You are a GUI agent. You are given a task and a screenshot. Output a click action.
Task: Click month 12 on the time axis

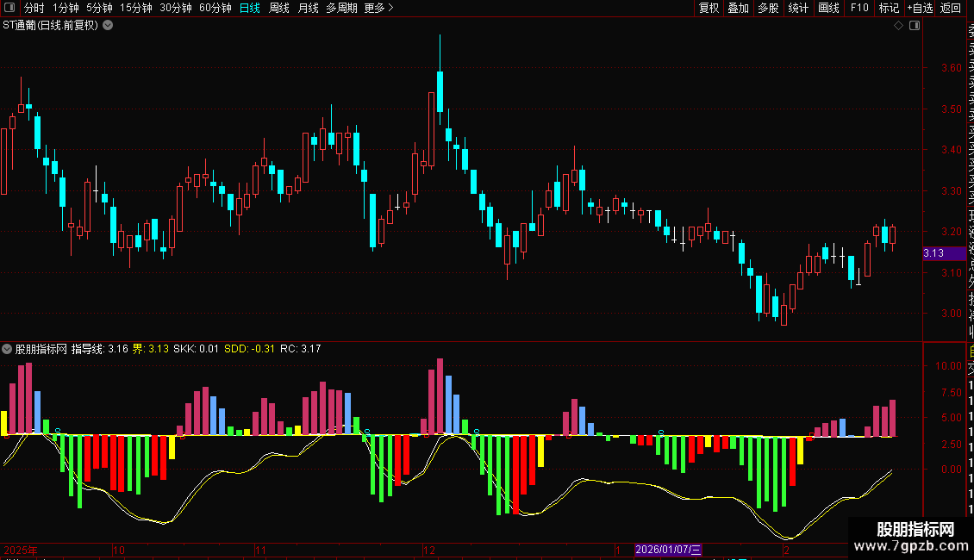click(429, 550)
